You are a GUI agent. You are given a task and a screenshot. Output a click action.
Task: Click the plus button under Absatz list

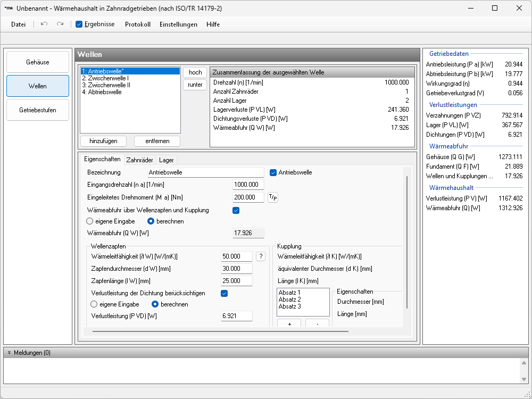[x=289, y=324]
